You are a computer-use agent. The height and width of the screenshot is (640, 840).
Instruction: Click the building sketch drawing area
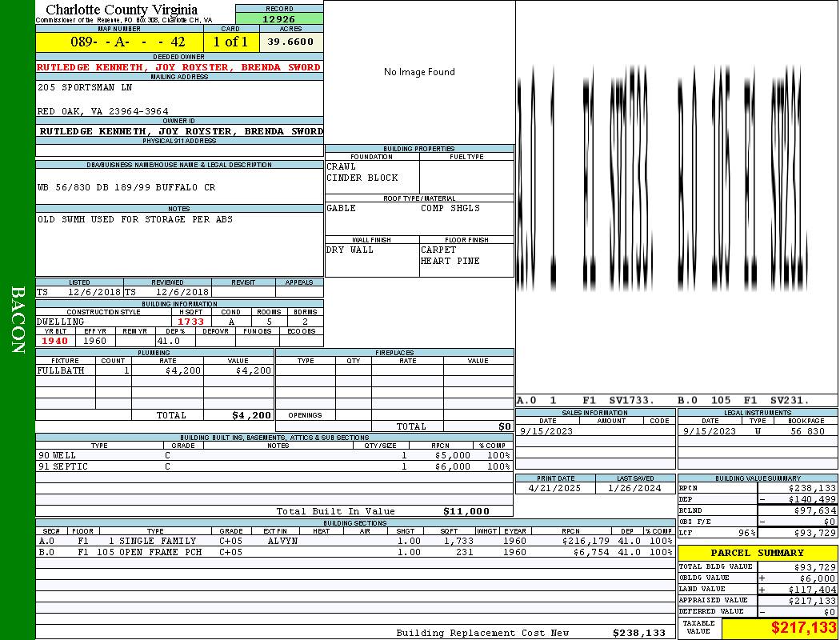pos(677,198)
